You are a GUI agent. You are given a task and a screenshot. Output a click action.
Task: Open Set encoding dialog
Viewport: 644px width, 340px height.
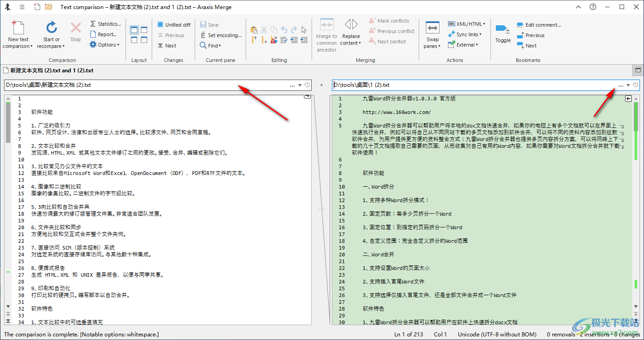click(221, 35)
